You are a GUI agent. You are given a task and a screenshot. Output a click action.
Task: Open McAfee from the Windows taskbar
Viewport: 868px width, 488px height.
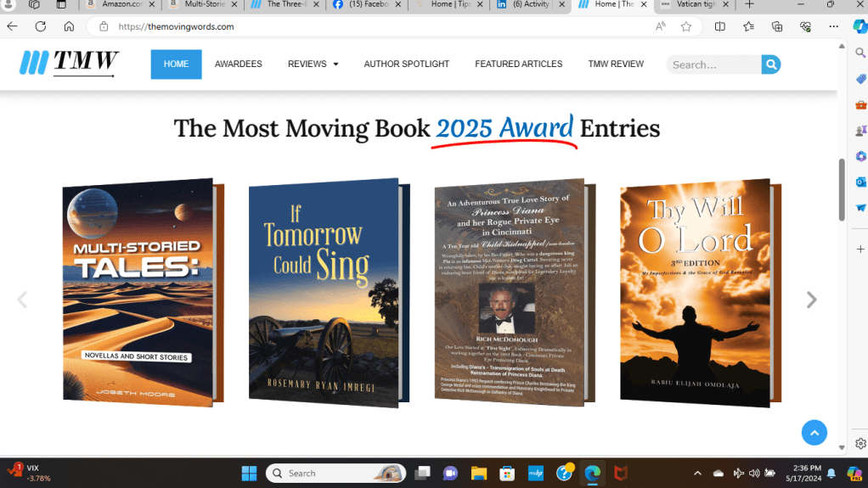click(621, 473)
